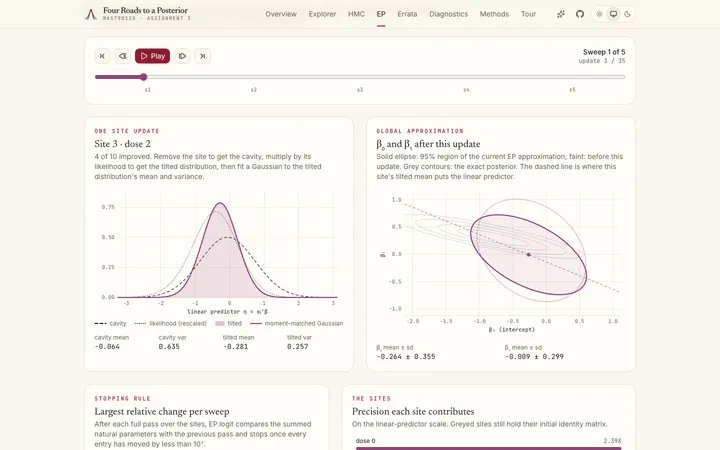Image resolution: width=720 pixels, height=450 pixels.
Task: Switch to light theme sun icon
Action: coord(599,14)
